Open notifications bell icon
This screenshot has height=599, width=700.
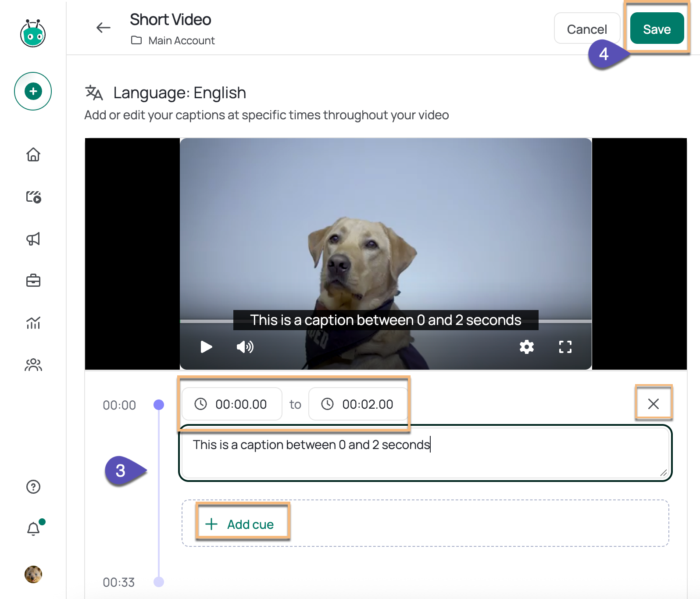point(34,528)
